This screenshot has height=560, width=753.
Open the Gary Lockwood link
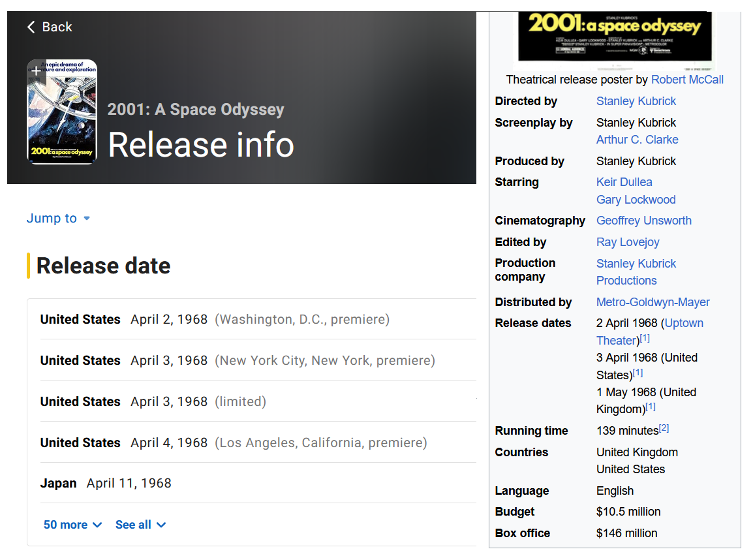pos(636,199)
